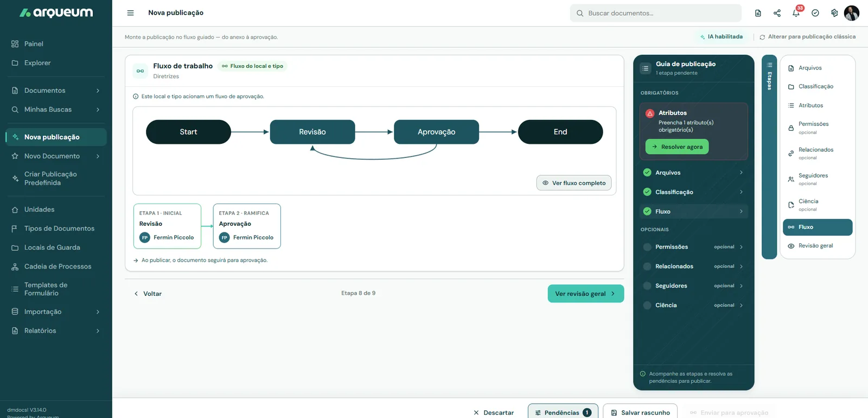Open the document icon in top bar
The width and height of the screenshot is (868, 418).
(758, 13)
